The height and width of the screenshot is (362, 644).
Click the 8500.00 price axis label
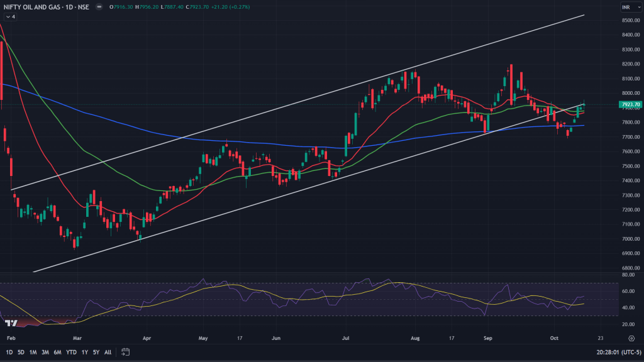[x=630, y=20]
